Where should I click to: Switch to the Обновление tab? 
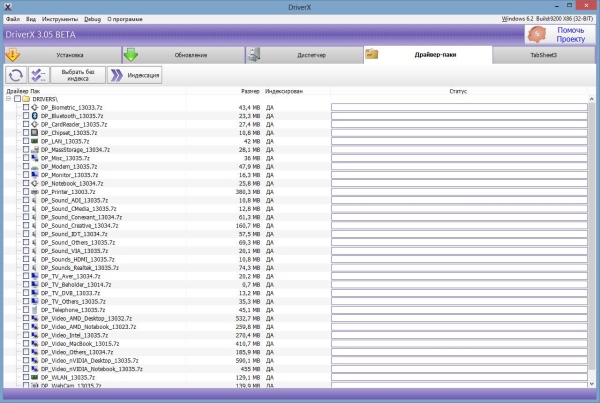coord(180,55)
